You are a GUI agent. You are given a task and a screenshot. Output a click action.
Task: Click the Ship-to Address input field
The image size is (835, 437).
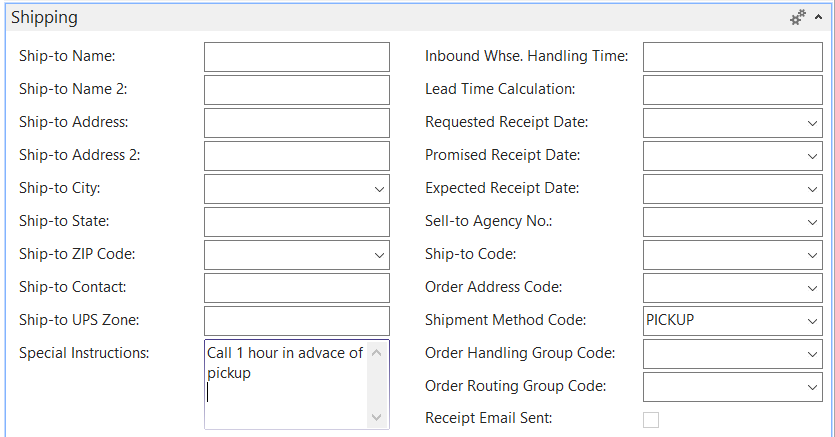297,123
